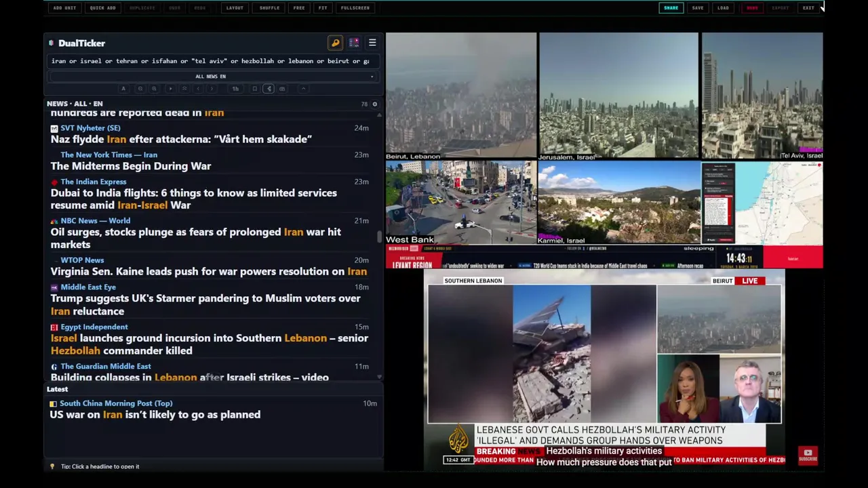Click the SHUFFLE button
Image resolution: width=868 pixels, height=488 pixels.
(x=269, y=8)
